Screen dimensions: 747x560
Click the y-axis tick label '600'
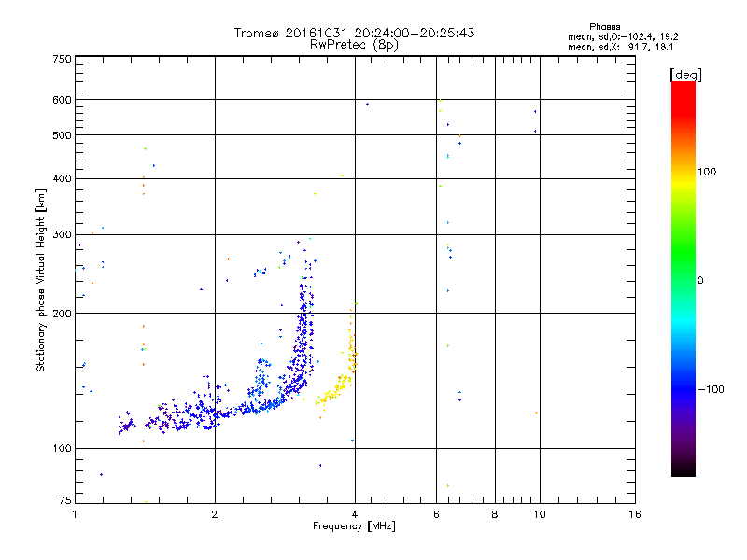63,100
